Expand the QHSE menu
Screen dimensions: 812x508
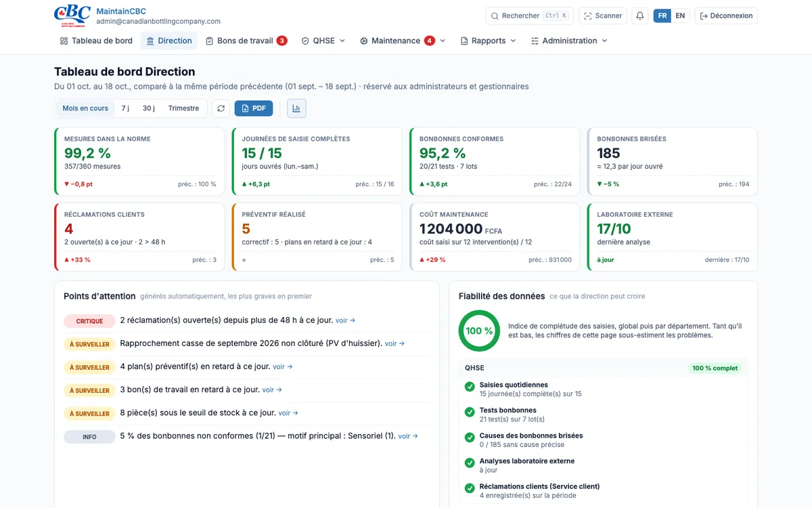coord(323,41)
